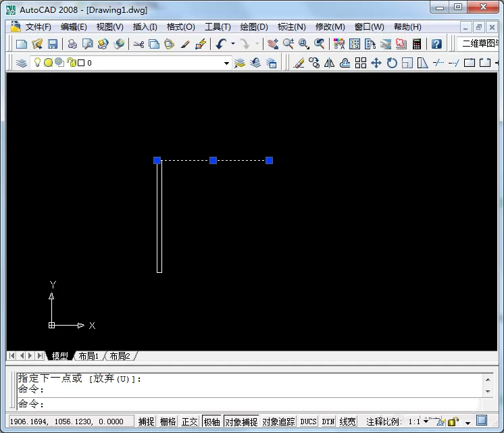Toggle DUCS dynamic UCS

point(308,422)
